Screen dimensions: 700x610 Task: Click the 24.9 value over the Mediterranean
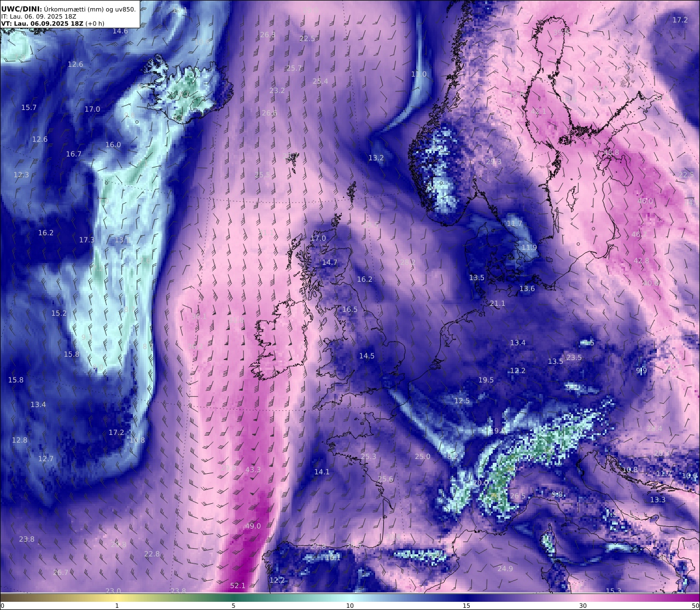point(505,568)
